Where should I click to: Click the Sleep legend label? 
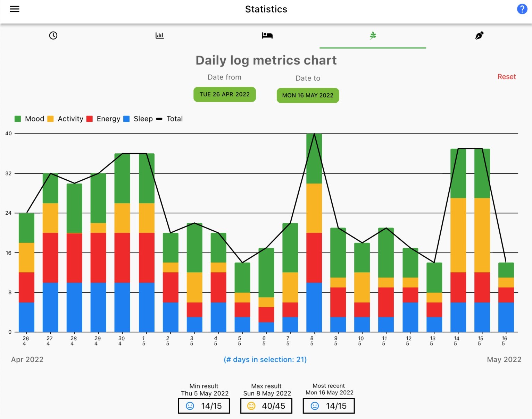point(143,119)
